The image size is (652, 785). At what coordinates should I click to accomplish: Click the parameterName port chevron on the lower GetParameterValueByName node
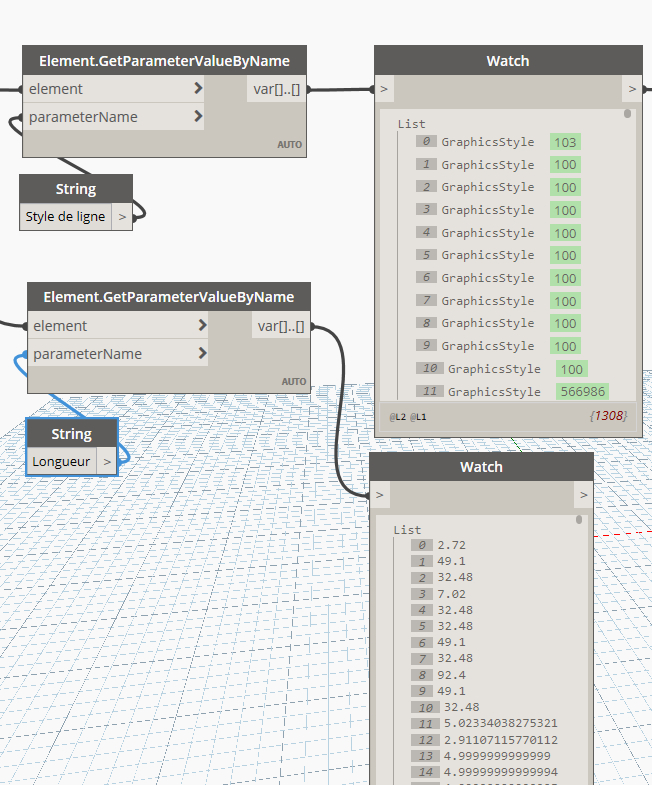tap(203, 354)
